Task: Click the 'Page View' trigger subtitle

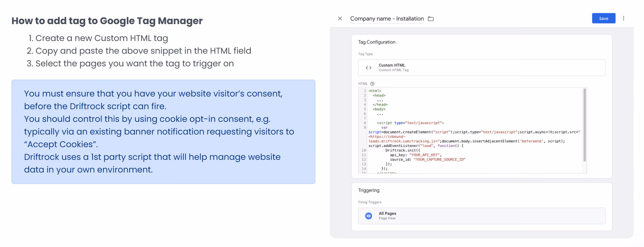Action: pos(387,218)
